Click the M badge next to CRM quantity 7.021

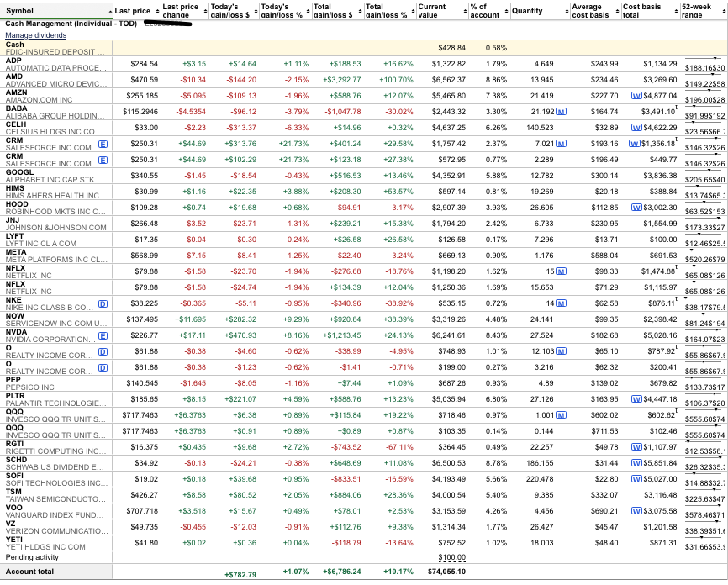tap(562, 144)
